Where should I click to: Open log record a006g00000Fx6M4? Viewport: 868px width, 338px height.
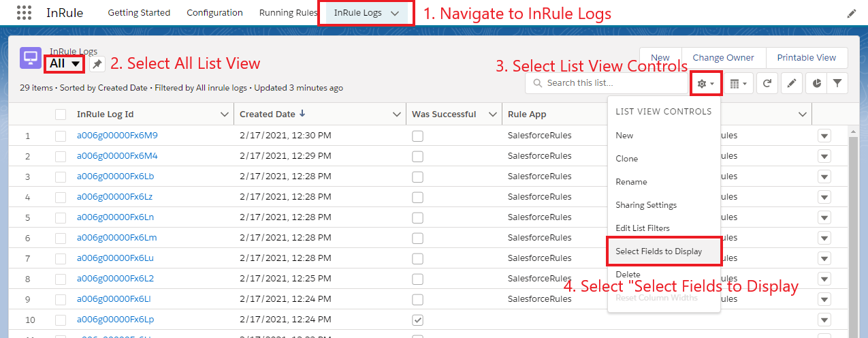click(x=117, y=156)
